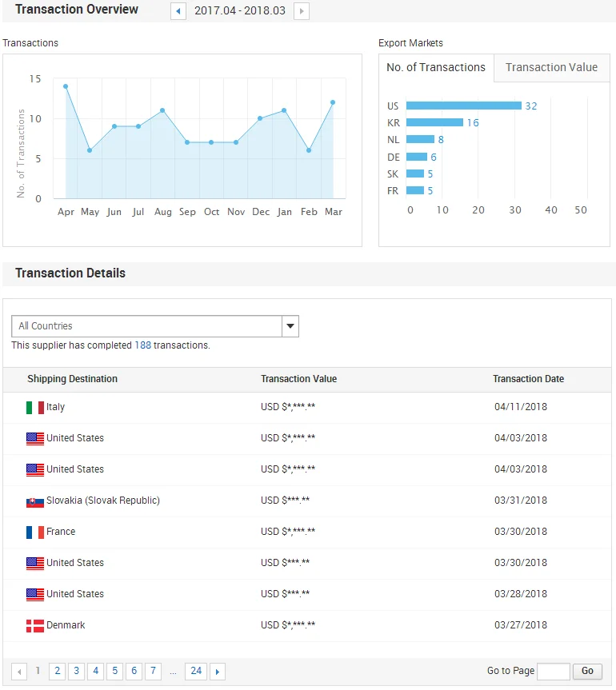The width and height of the screenshot is (616, 690).
Task: Click the KR bar in export markets
Action: [x=434, y=122]
